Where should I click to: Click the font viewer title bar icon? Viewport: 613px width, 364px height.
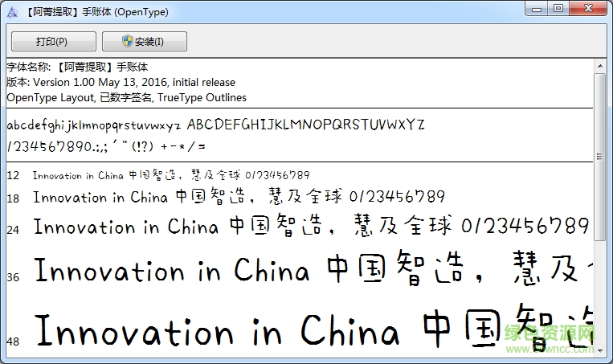[13, 13]
